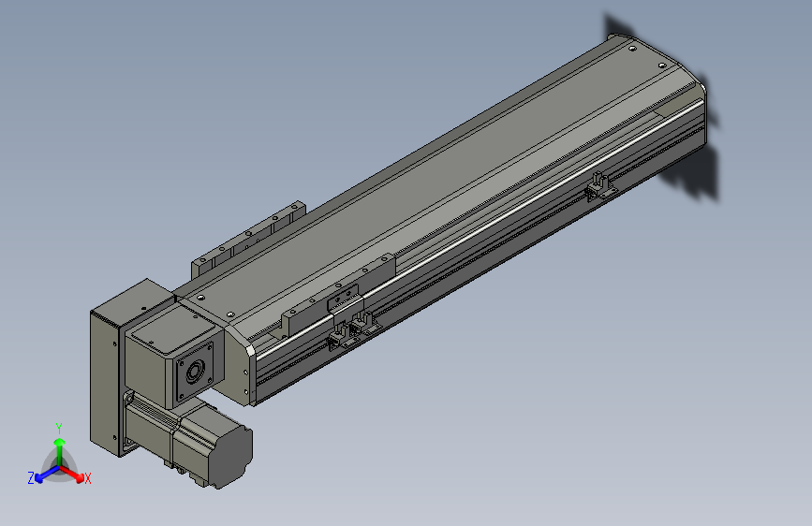
Task: Select the slider mounting block behind the actuator
Action: pyautogui.click(x=248, y=241)
